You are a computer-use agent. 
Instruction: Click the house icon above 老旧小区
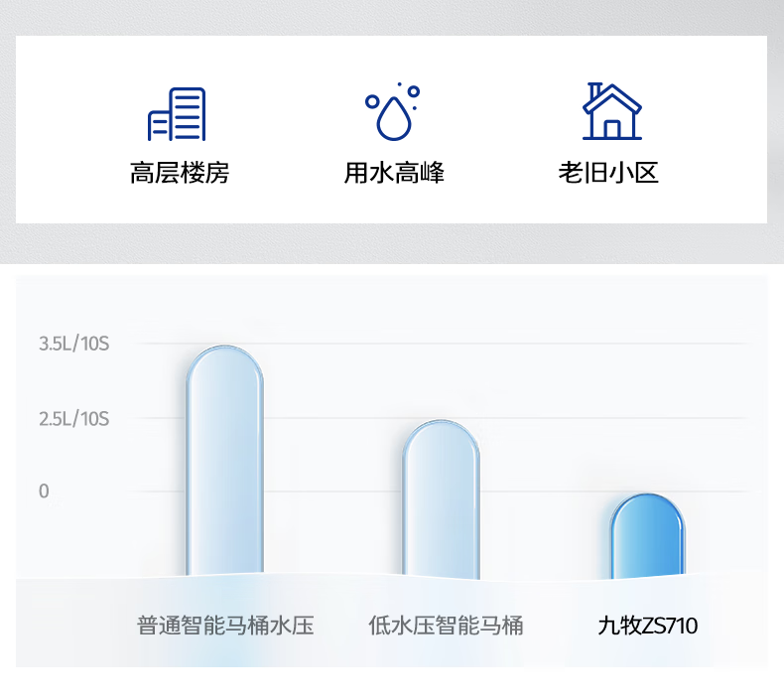pos(610,112)
